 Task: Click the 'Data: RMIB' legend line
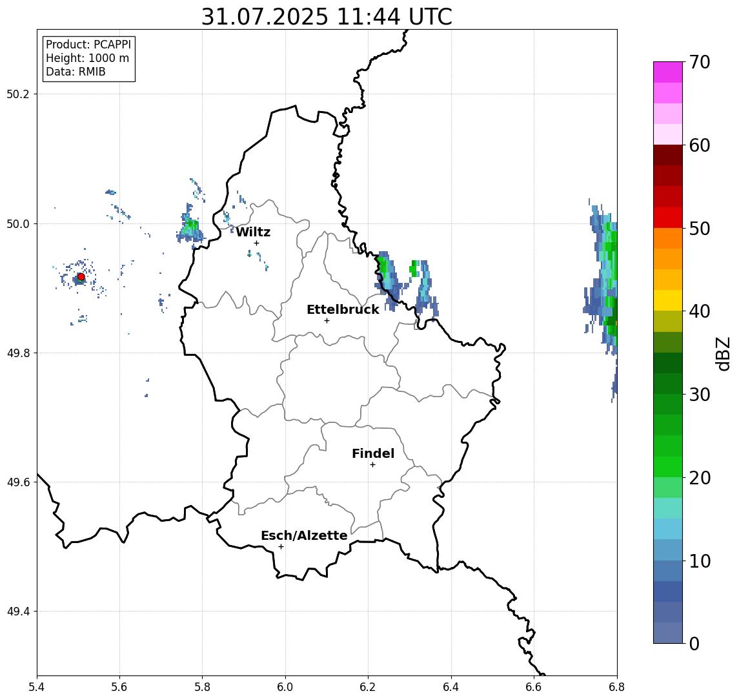pyautogui.click(x=76, y=72)
